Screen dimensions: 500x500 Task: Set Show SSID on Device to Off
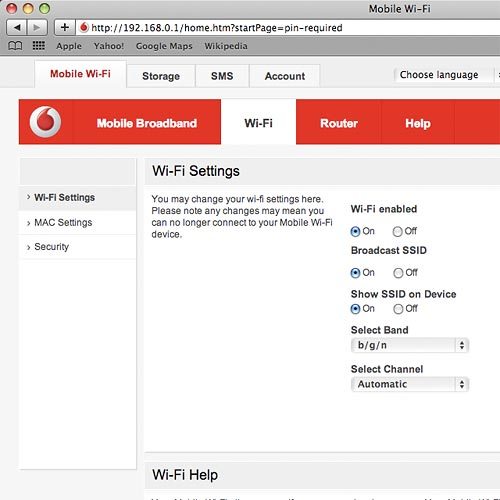pyautogui.click(x=398, y=309)
